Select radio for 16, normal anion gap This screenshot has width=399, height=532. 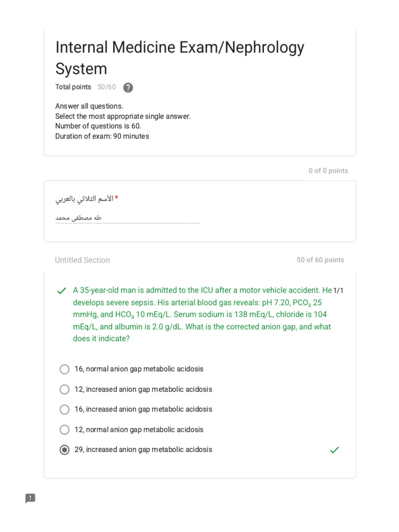(64, 369)
